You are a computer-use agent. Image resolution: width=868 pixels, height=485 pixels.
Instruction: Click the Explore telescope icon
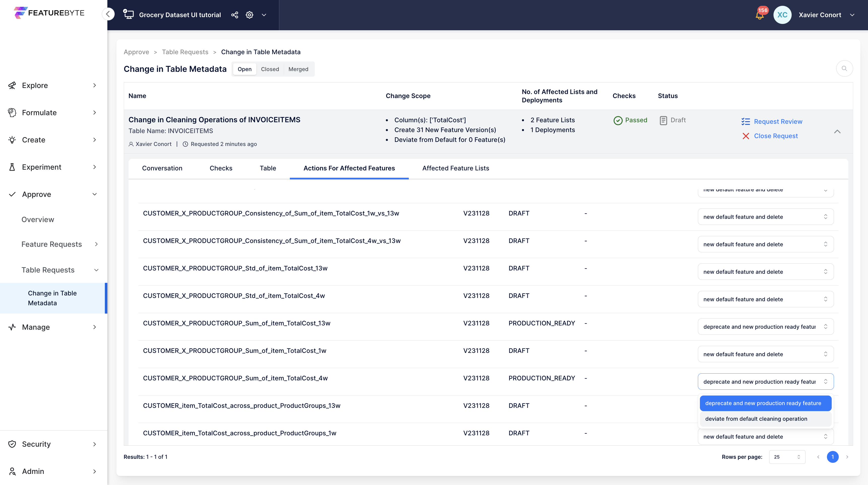click(x=12, y=85)
